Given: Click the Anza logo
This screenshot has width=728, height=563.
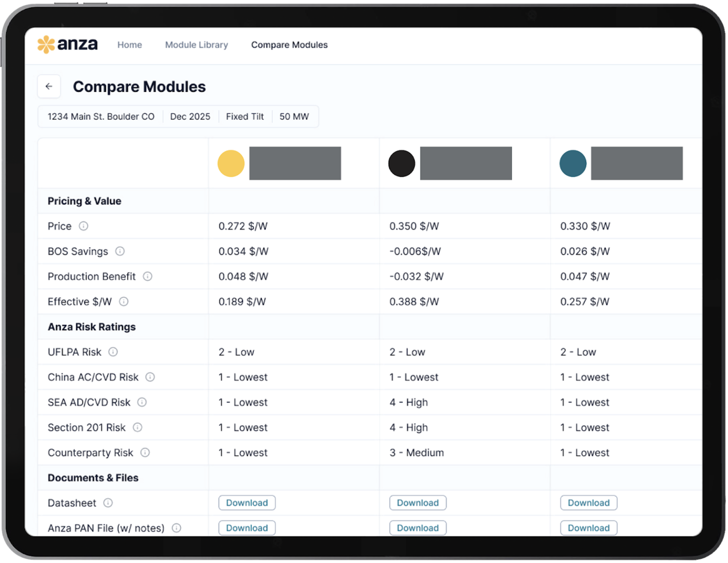Looking at the screenshot, I should 67,44.
